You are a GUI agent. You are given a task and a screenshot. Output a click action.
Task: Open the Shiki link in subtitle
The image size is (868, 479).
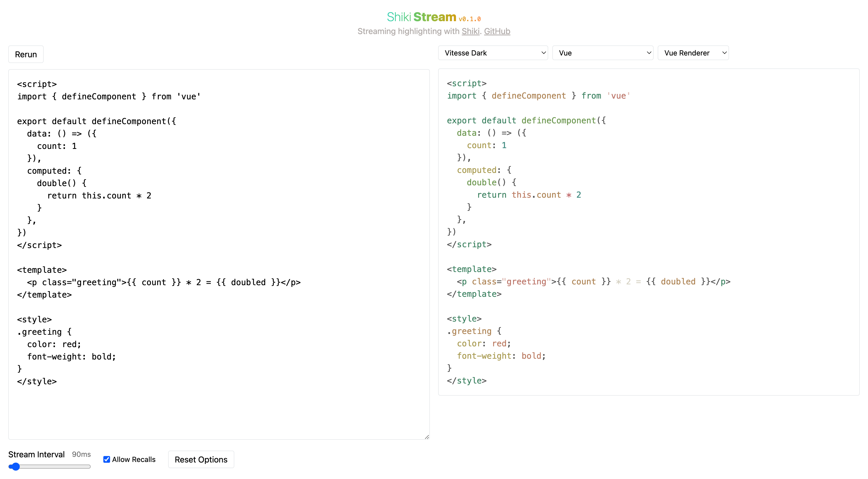click(x=470, y=31)
